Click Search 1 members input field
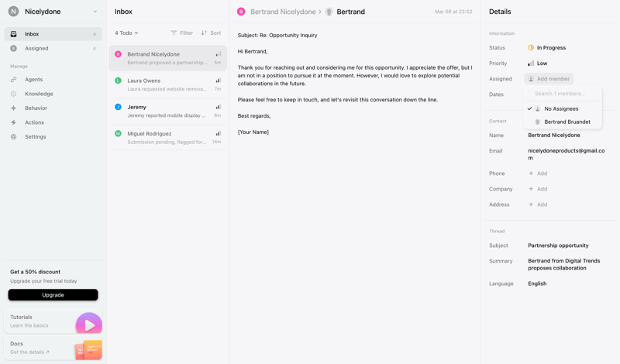 (x=563, y=94)
